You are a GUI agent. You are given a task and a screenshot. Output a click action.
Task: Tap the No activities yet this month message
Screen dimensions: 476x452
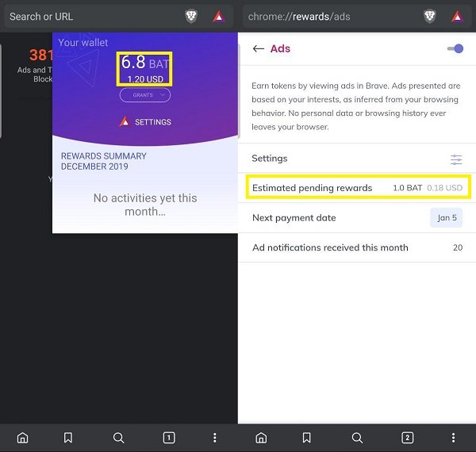point(145,205)
